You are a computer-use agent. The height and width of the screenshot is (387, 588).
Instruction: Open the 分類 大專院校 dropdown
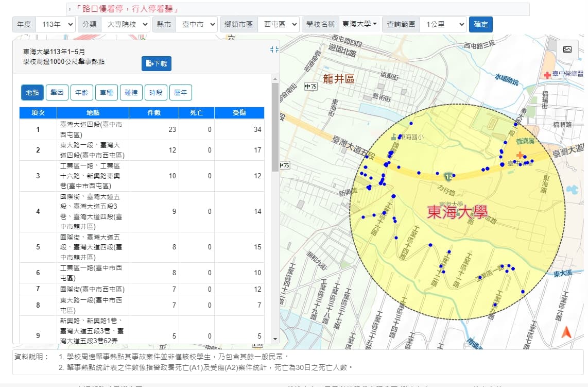click(126, 24)
